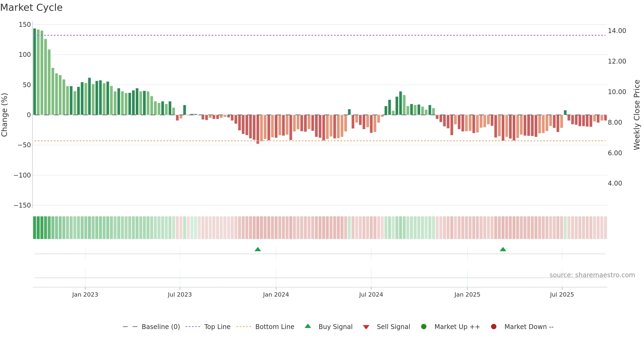Click the 100 tick on the left axis
The image size is (644, 362).
[x=25, y=55]
